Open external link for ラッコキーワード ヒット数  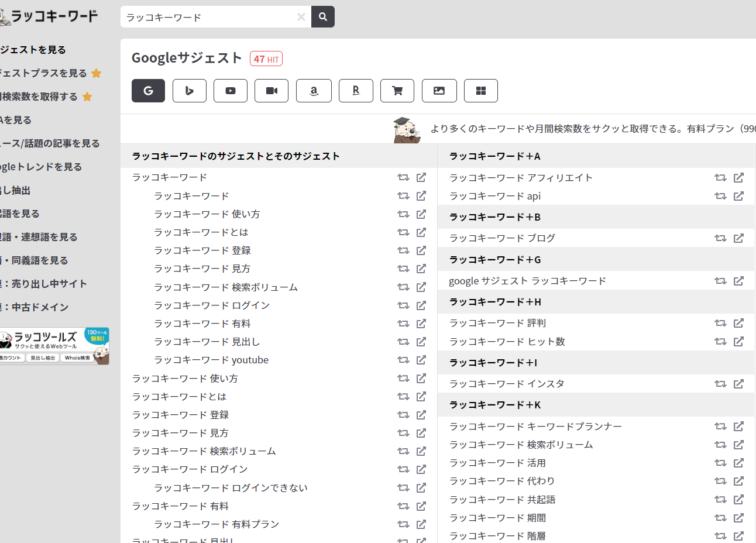point(738,341)
